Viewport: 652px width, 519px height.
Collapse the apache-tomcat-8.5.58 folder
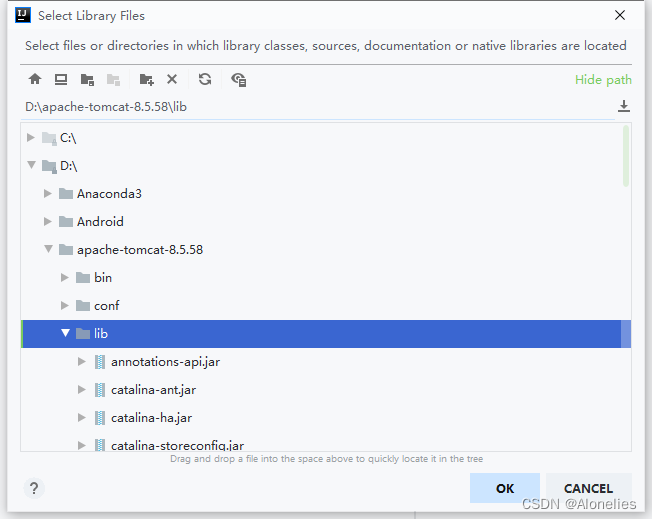click(48, 249)
